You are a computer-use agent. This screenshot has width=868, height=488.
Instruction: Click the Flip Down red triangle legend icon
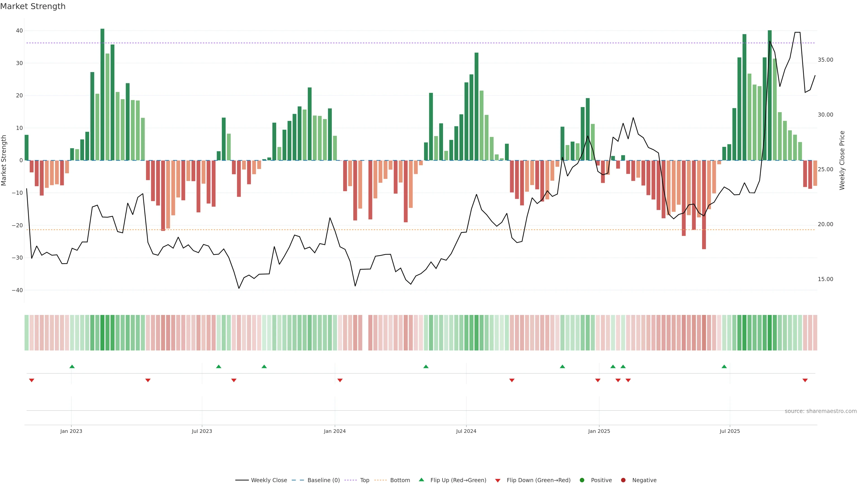[x=498, y=481]
